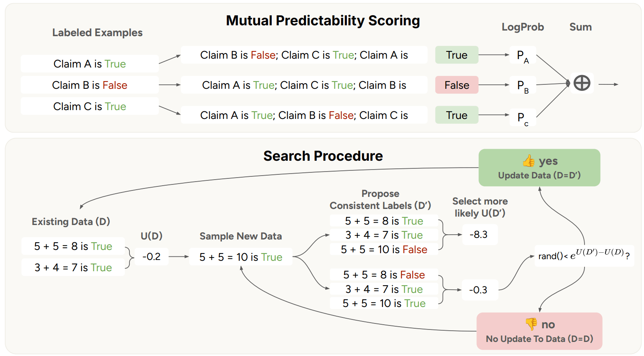The image size is (644, 356).
Task: Click the 'Claim C is True' labeled example
Action: (90, 106)
